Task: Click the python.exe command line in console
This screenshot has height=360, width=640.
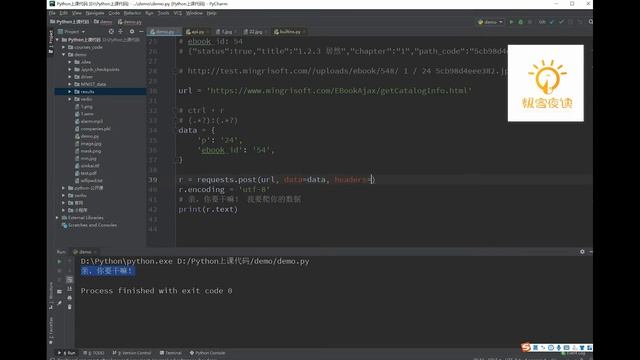Action: click(195, 261)
